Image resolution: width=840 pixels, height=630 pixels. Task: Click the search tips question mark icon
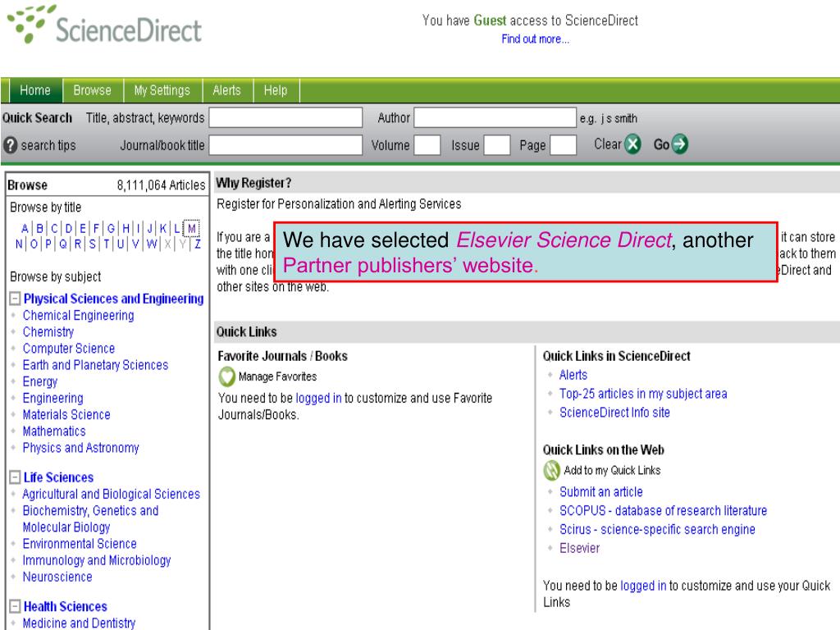10,144
